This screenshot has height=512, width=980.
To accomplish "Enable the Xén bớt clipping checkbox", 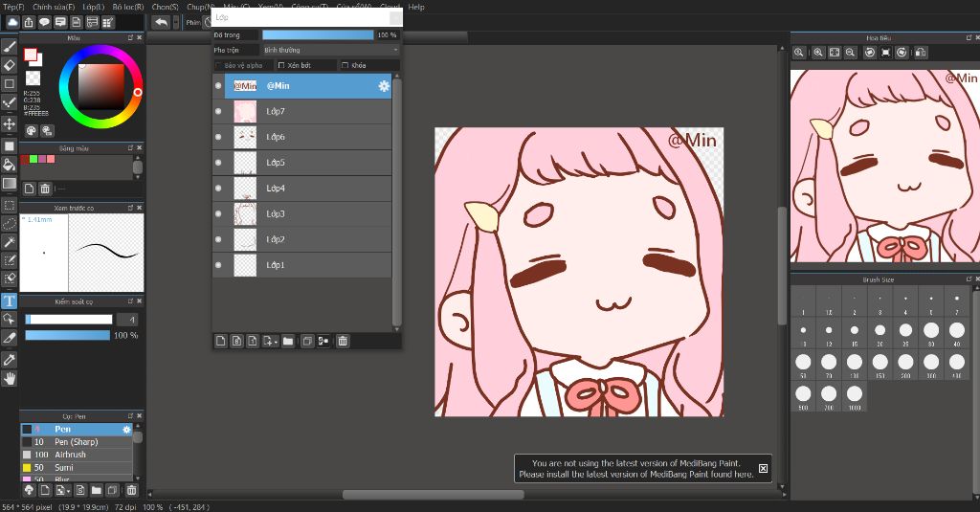I will [281, 65].
